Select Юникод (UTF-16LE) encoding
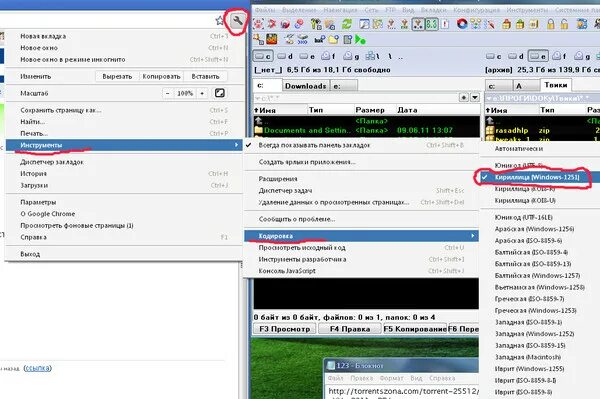This screenshot has width=600, height=399. click(x=540, y=217)
